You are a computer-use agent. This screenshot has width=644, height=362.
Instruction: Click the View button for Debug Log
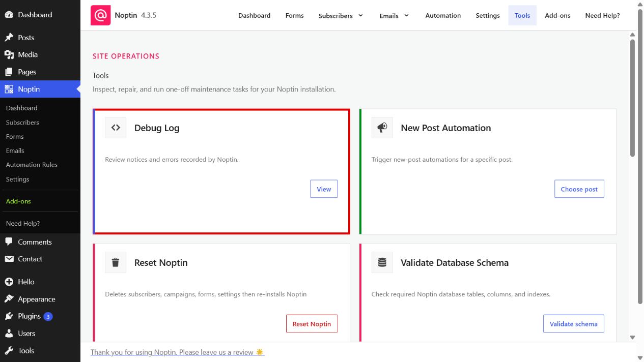[324, 189]
